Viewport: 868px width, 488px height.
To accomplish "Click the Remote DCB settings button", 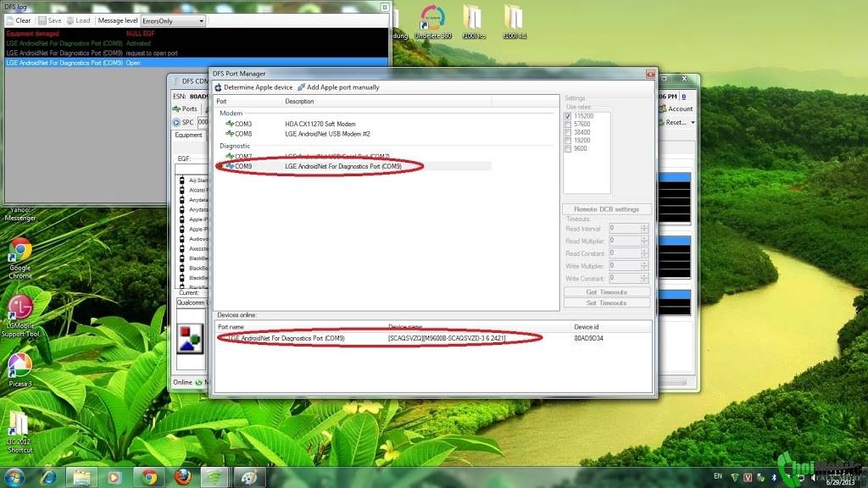I will (x=607, y=209).
